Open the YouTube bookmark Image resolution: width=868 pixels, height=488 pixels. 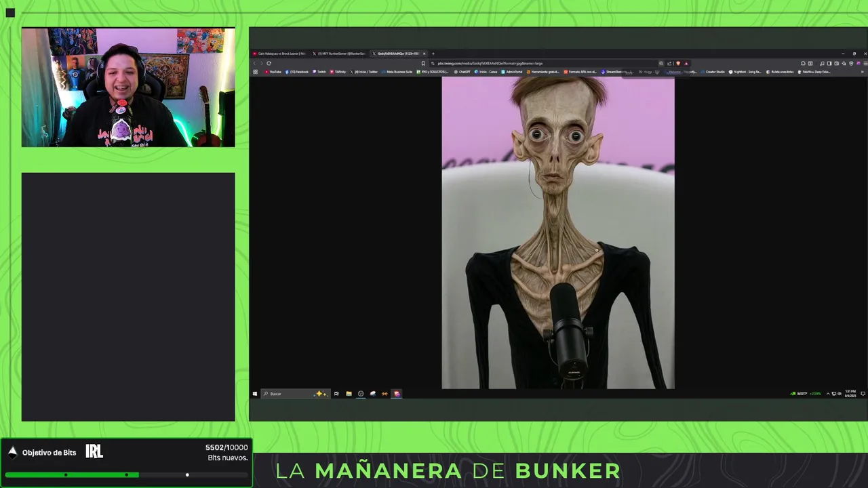tap(273, 72)
